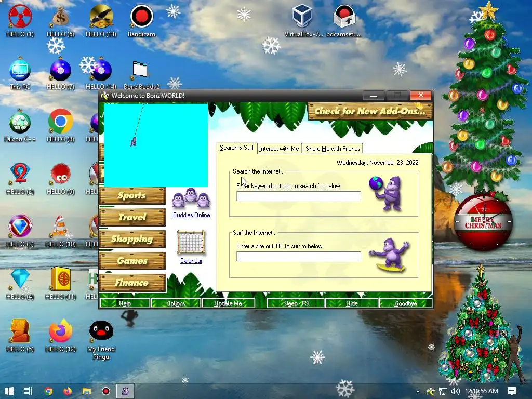
Task: Focus the search keyword input field
Action: (299, 196)
